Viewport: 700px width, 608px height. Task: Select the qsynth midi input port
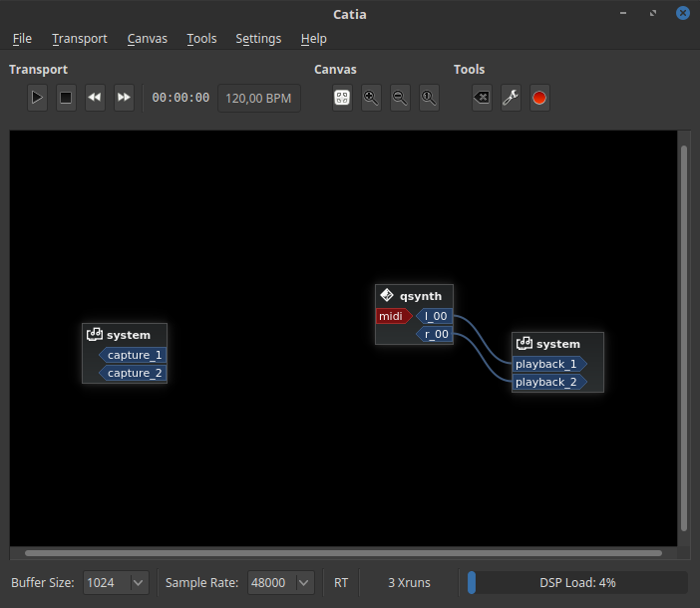coord(392,317)
